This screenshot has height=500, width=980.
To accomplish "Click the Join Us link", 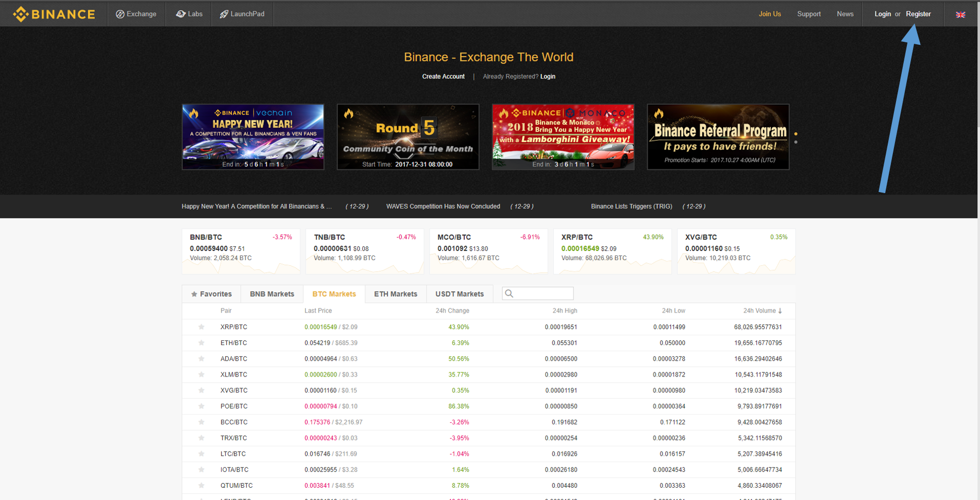I will (x=770, y=14).
